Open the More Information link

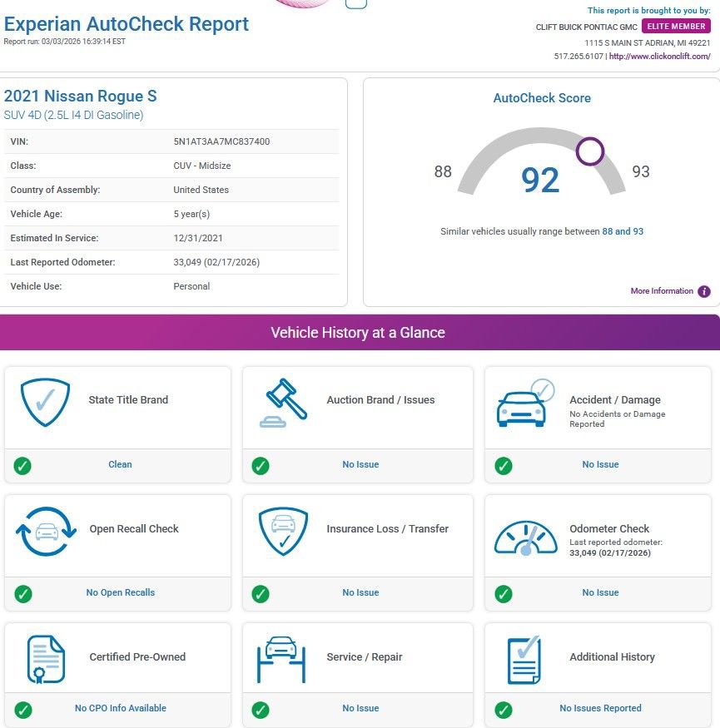(x=662, y=291)
